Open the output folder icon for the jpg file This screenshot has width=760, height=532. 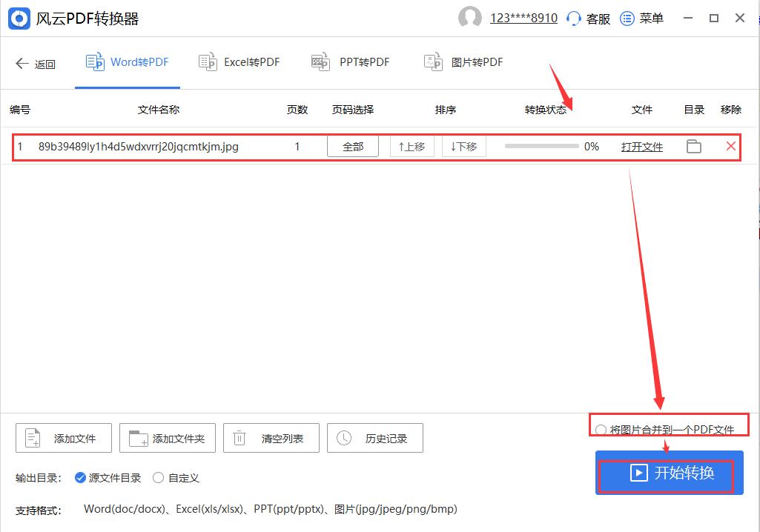tap(694, 146)
